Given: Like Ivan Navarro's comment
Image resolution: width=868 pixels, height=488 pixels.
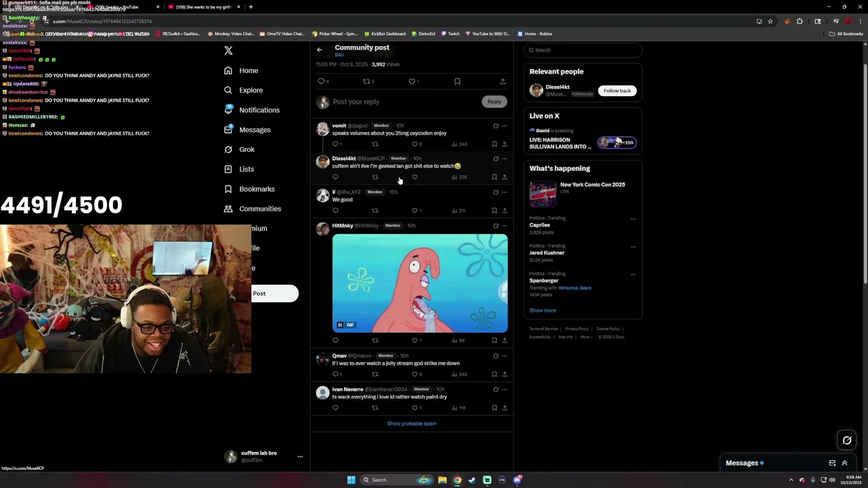Looking at the screenshot, I should pos(414,408).
